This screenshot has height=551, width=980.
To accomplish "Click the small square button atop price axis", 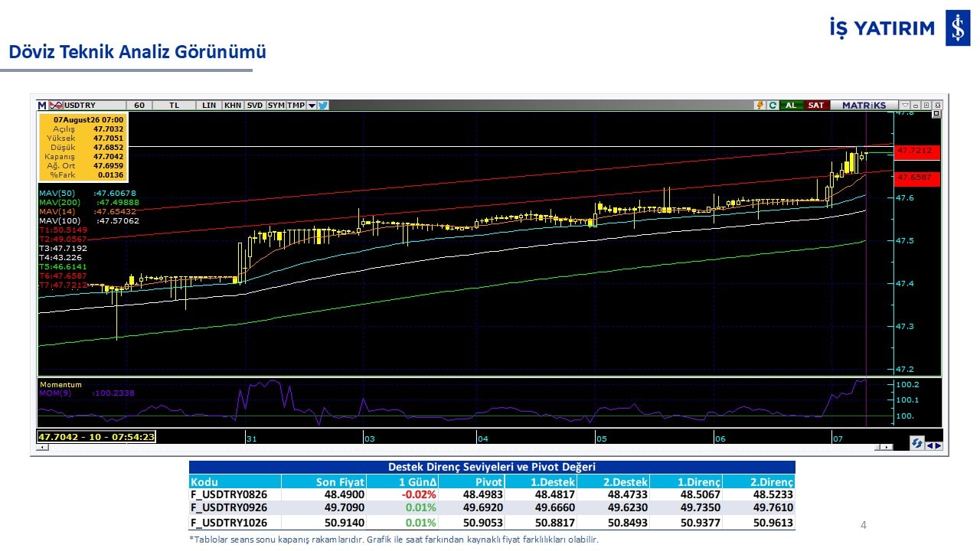I will pos(936,114).
